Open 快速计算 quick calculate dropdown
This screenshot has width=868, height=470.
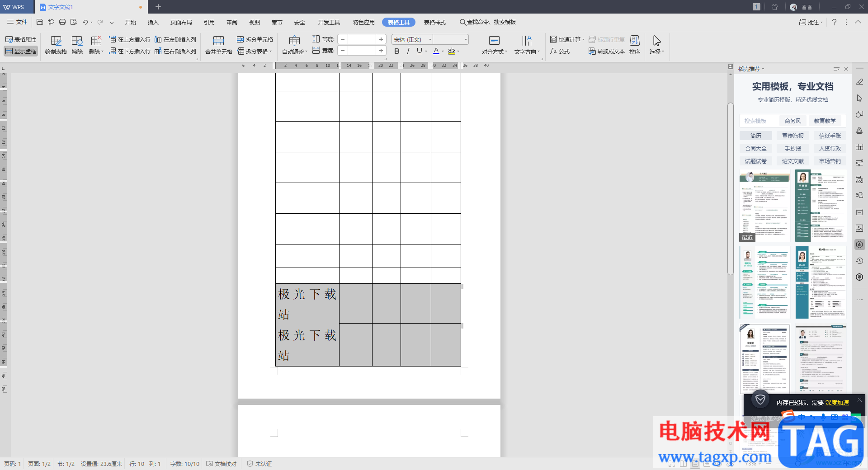[x=567, y=40]
